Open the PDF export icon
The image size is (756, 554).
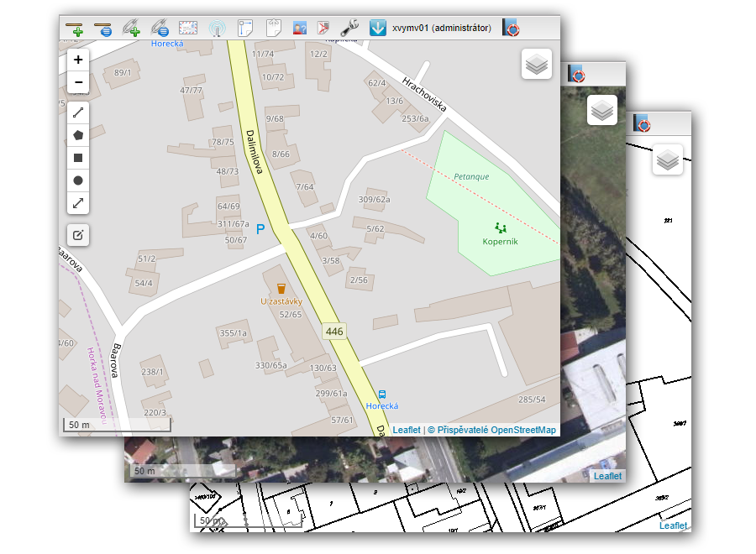(324, 28)
